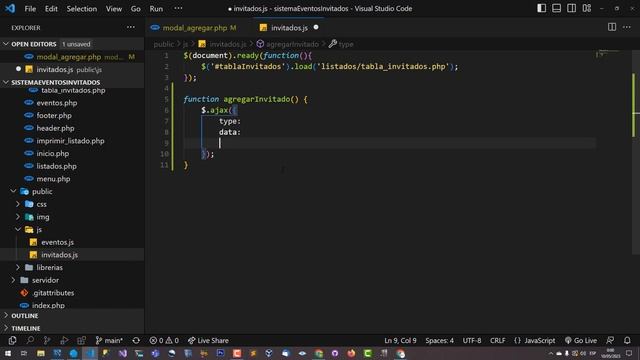Click agregarInvitado in the breadcrumb

tap(292, 44)
